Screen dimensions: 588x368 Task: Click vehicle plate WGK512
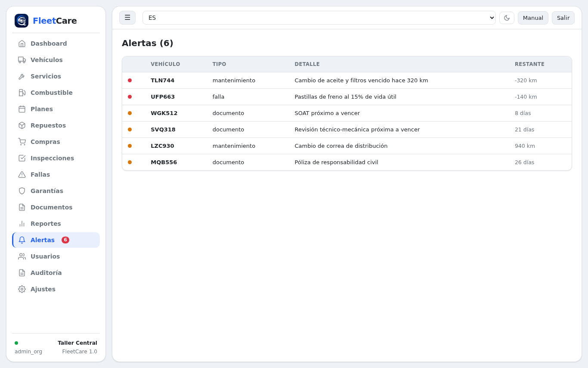coord(164,113)
